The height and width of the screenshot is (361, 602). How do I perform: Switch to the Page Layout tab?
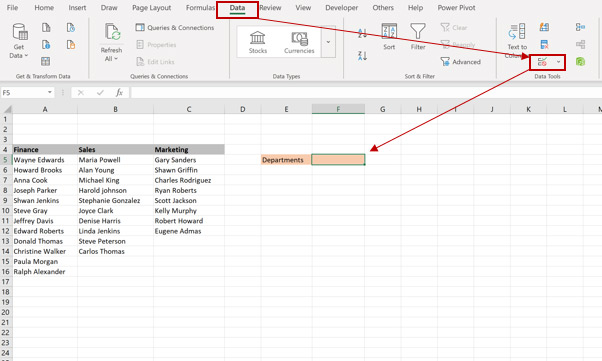[x=152, y=8]
